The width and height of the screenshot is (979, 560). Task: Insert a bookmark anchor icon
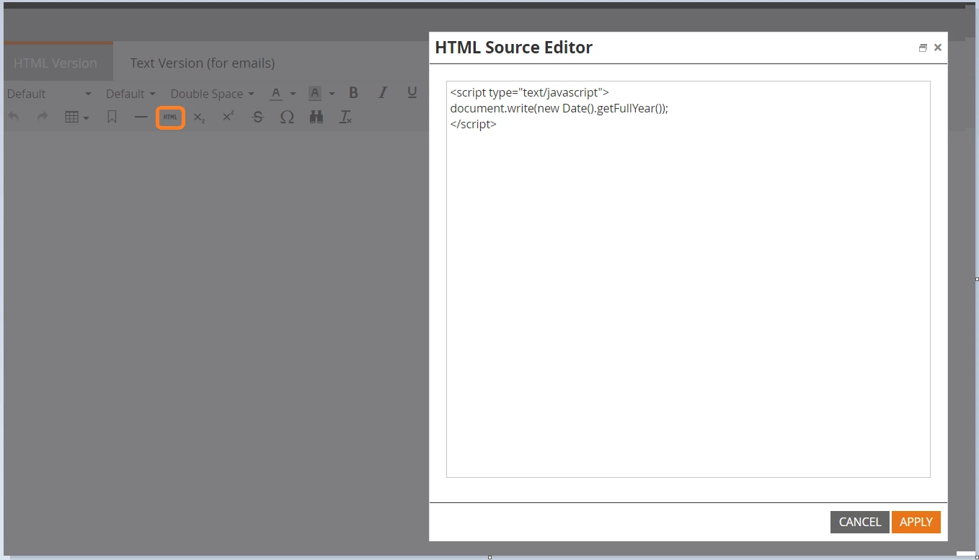click(112, 117)
